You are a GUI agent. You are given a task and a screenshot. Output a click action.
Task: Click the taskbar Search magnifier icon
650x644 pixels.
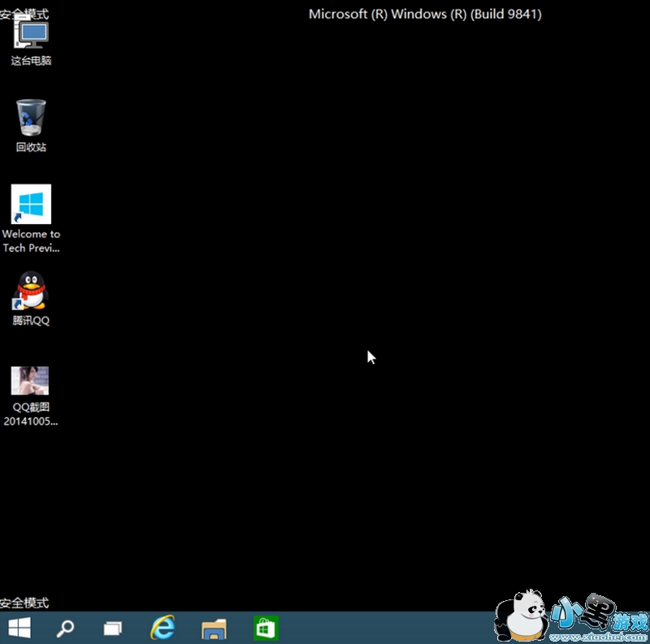[65, 628]
